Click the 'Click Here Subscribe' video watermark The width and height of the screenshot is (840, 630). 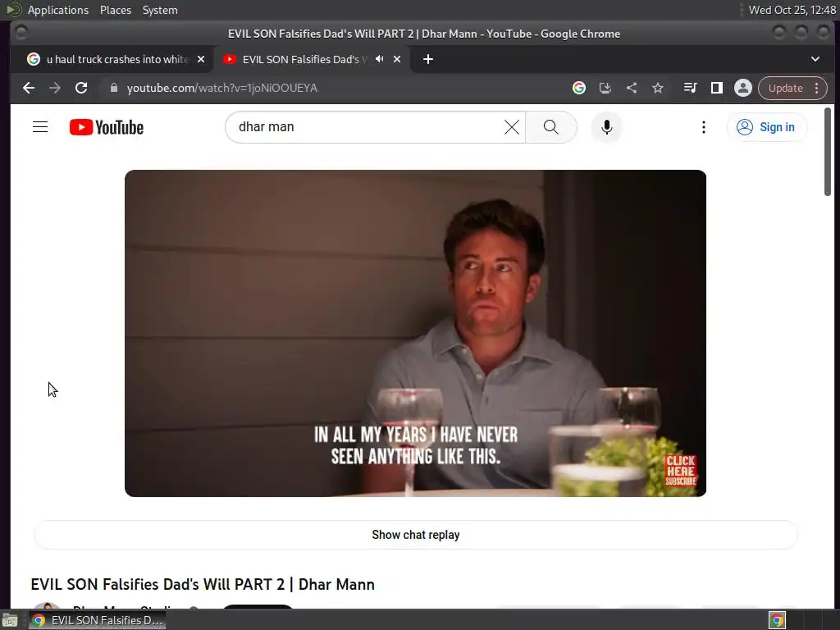click(x=680, y=470)
